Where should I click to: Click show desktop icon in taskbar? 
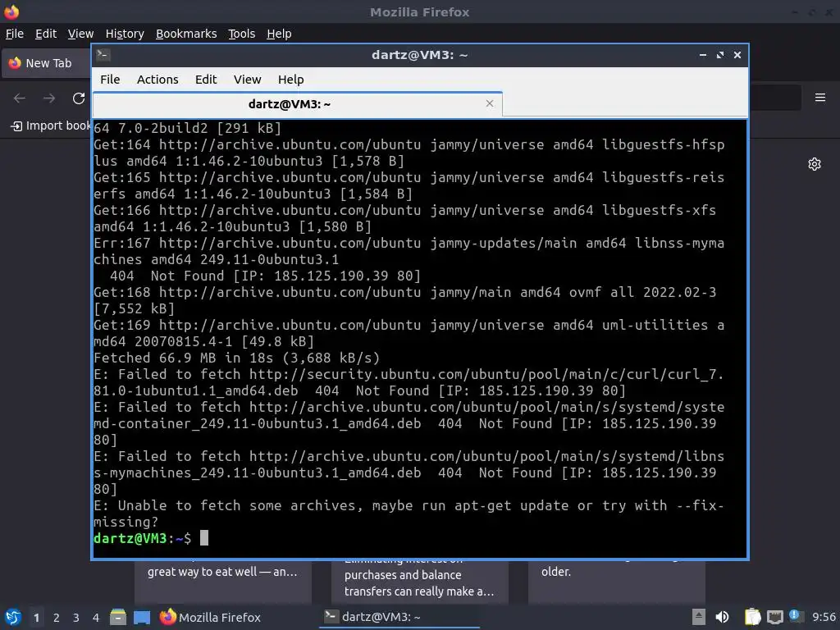[x=142, y=617]
